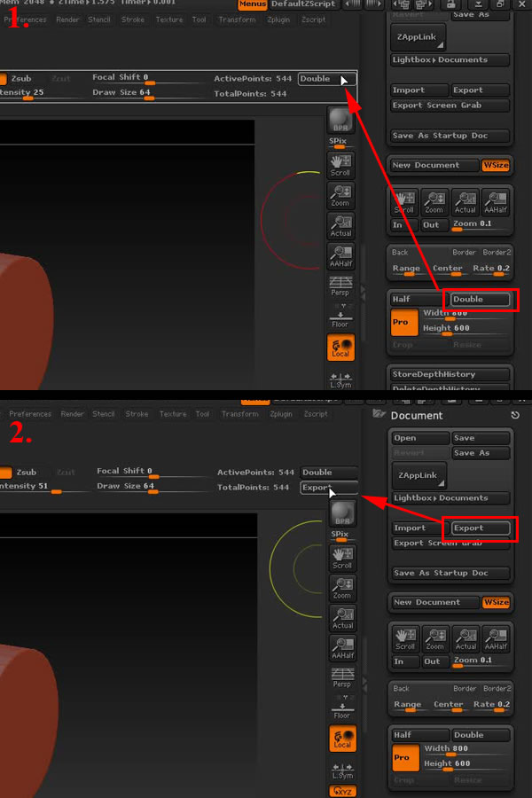The height and width of the screenshot is (798, 532).
Task: Click the BPR render button in step 1 screenshot
Action: click(340, 121)
